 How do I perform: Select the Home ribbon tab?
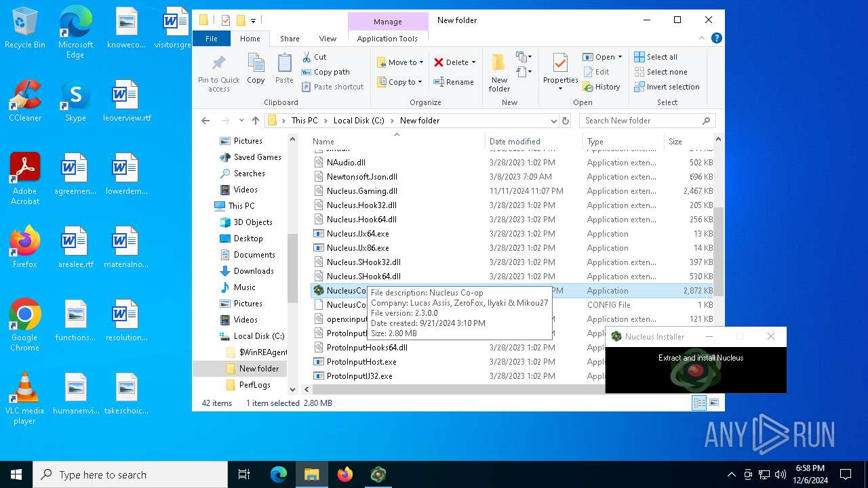(250, 39)
